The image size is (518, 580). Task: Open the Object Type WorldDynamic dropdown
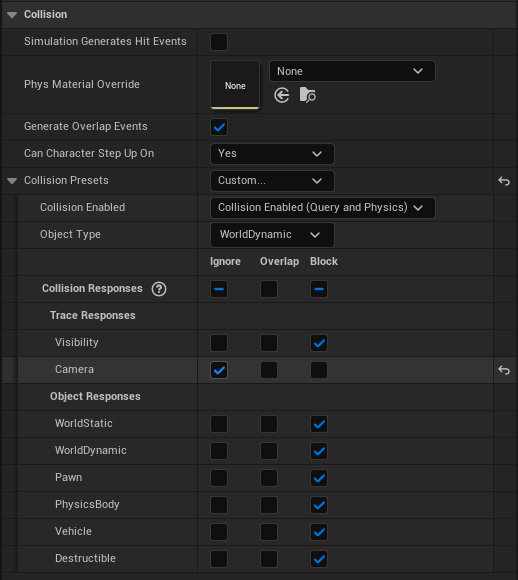(x=272, y=235)
